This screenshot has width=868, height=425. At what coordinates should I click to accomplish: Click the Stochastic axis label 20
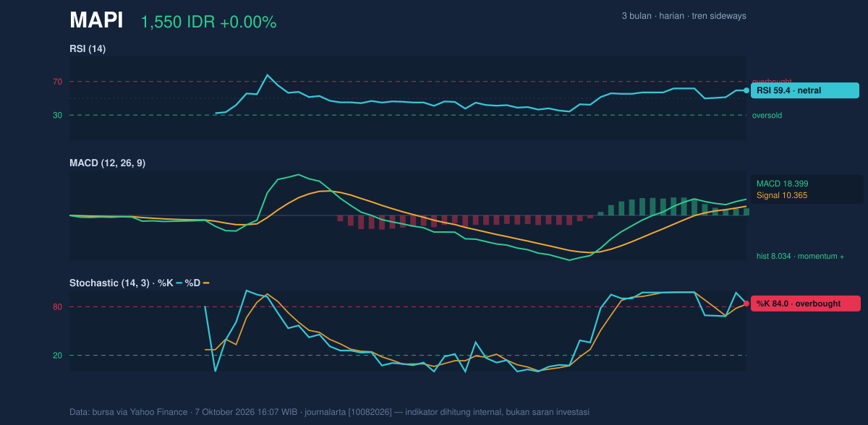[x=57, y=356]
